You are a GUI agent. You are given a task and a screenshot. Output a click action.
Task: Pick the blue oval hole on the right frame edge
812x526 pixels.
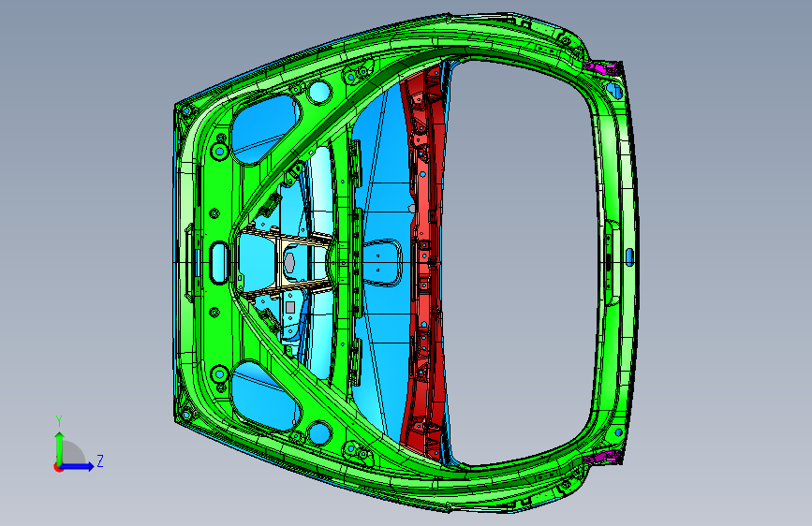[x=629, y=256]
